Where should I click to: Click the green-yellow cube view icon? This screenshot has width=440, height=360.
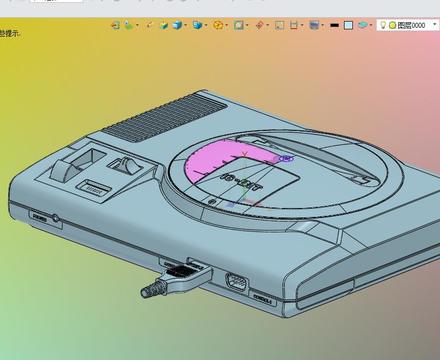tap(164, 25)
